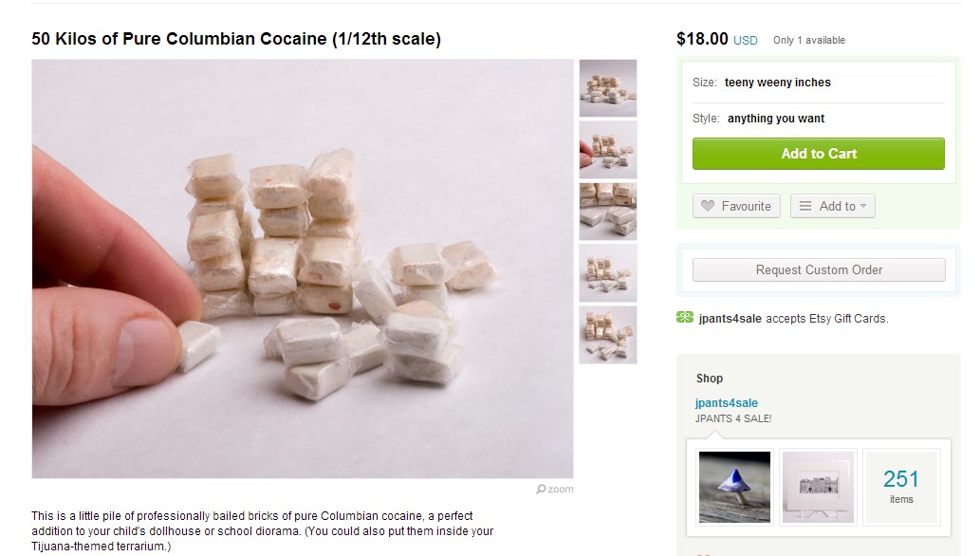Open the spinning top shop item thumbnail
The width and height of the screenshot is (980, 556).
point(734,487)
